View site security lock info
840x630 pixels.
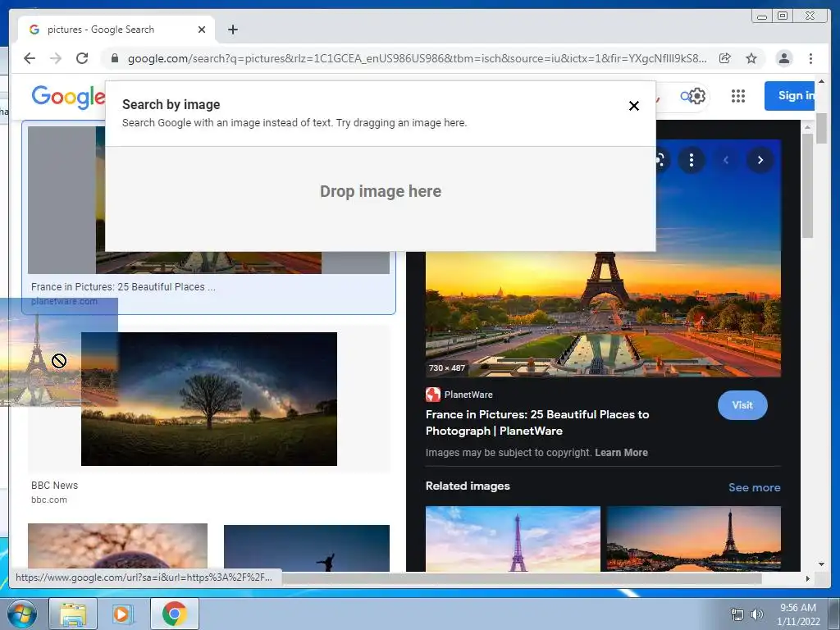point(114,58)
